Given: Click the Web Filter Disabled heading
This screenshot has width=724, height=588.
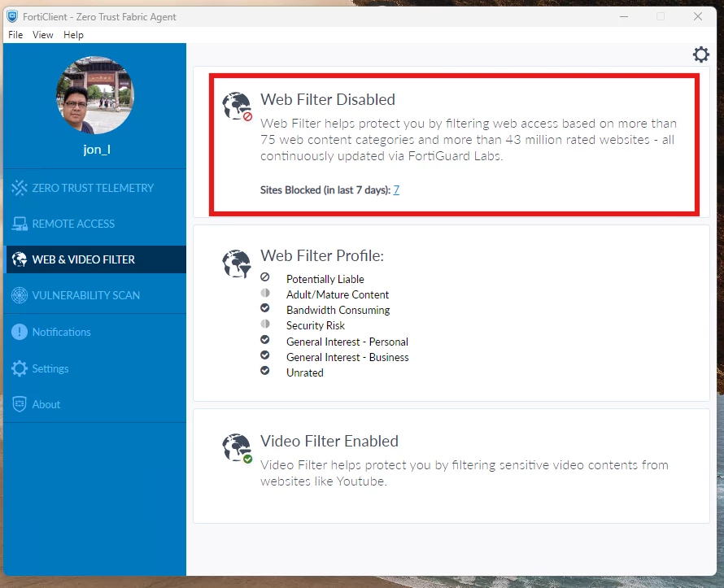Looking at the screenshot, I should click(x=328, y=99).
